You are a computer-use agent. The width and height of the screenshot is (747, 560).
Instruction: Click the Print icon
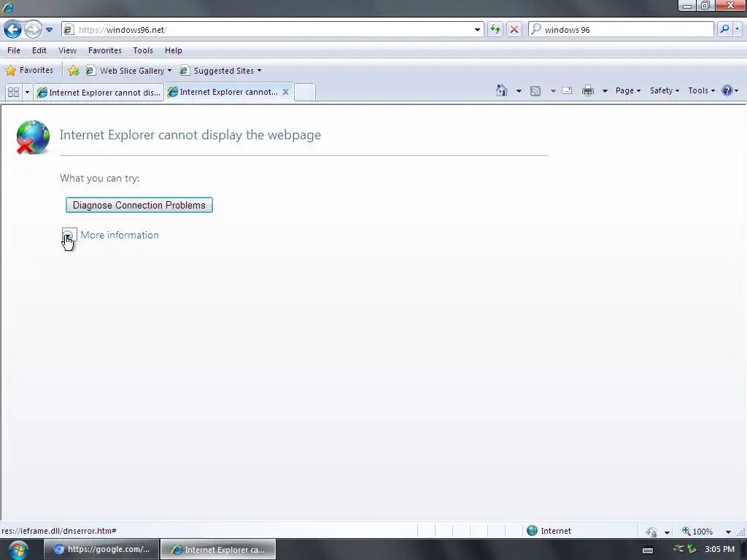click(588, 90)
